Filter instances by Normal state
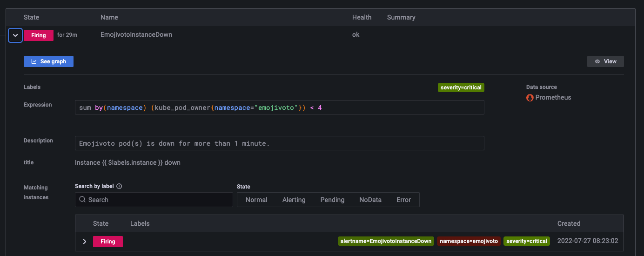 [256, 200]
